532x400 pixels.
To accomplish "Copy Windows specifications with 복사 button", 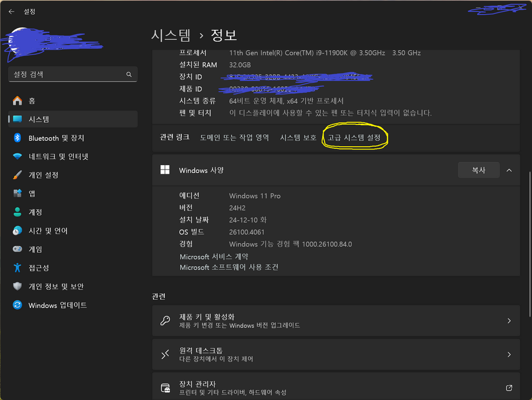I will tap(478, 170).
